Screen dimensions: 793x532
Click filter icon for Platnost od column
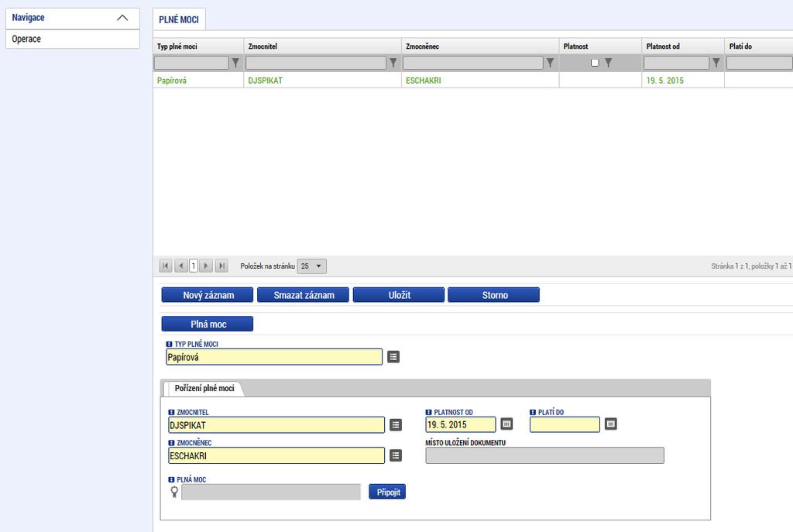click(716, 63)
